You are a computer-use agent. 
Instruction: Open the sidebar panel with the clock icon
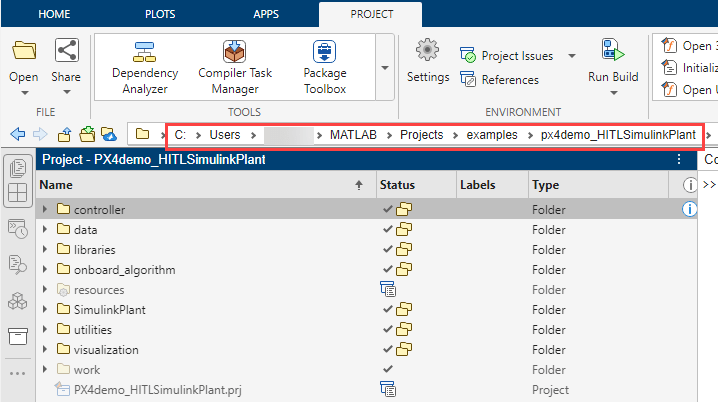click(x=17, y=228)
